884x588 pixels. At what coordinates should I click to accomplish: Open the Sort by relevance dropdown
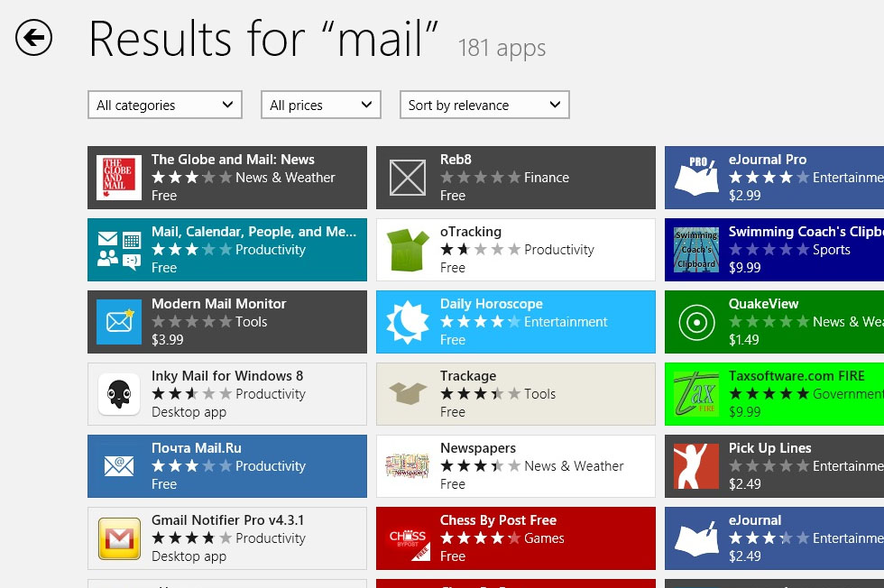pos(484,105)
